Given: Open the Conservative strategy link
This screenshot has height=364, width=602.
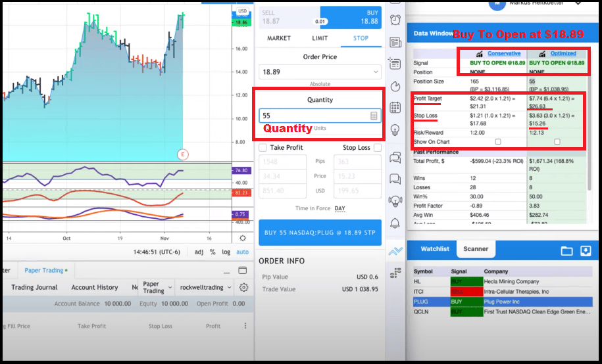Looking at the screenshot, I should click(504, 54).
